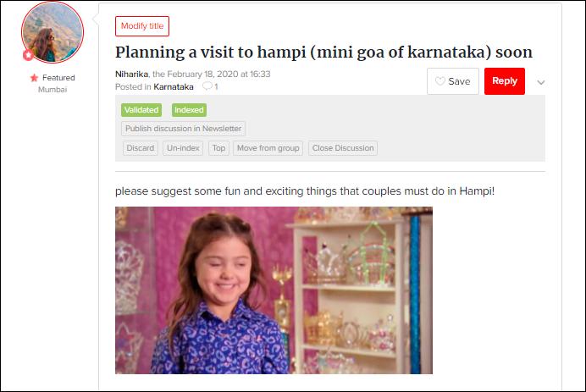Expand the chevron menu beside Reply
Screen dimensions: 586x392
[x=541, y=82]
